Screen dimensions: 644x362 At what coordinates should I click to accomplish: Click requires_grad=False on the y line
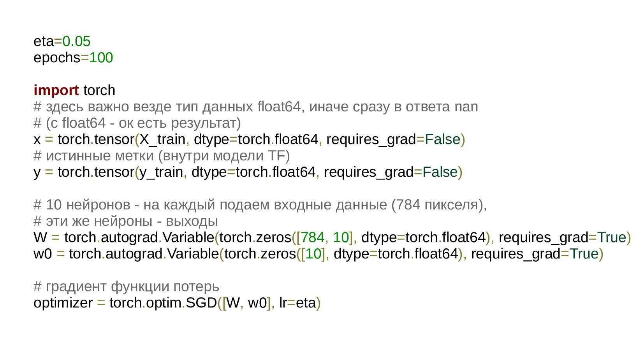tap(391, 172)
